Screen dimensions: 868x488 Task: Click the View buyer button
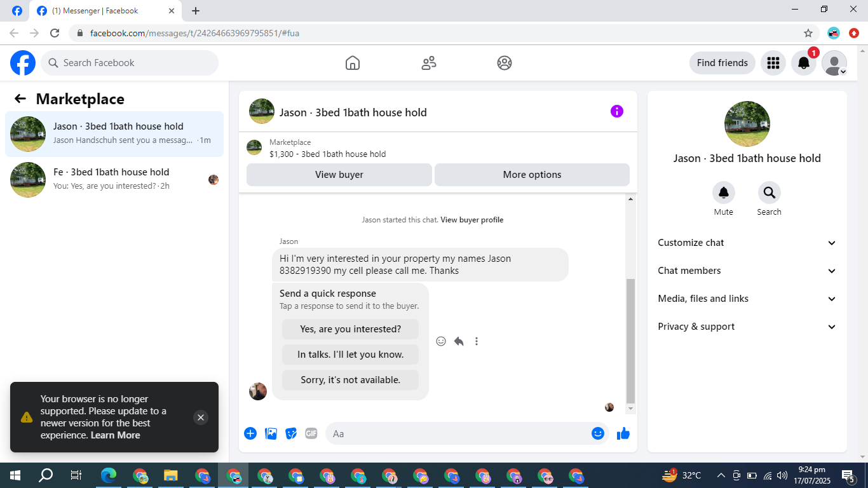pyautogui.click(x=339, y=175)
